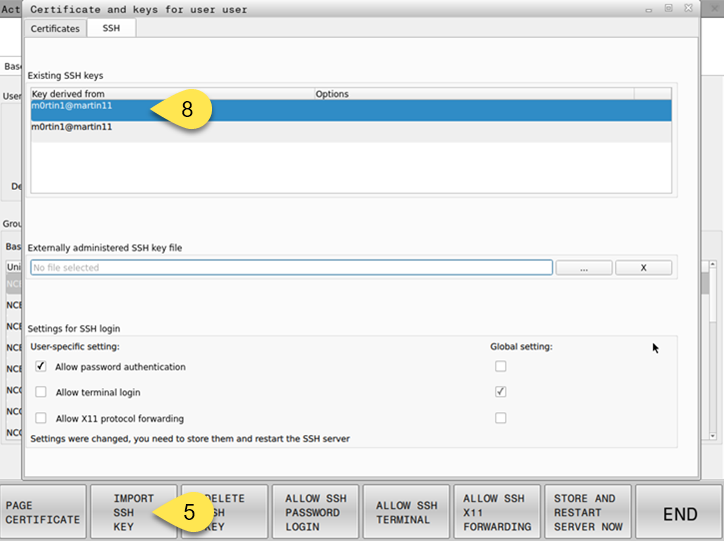
Task: Enable Allow terminal login checkbox
Action: pos(41,392)
